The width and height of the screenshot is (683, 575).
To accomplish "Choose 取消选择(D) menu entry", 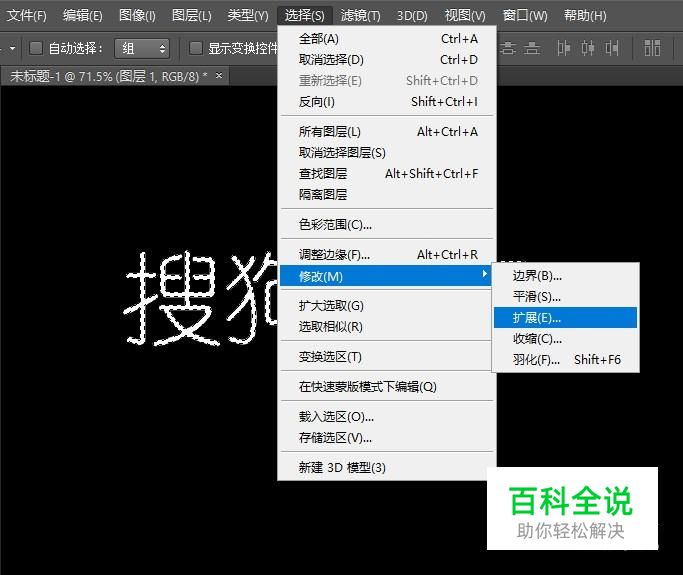I will (387, 60).
